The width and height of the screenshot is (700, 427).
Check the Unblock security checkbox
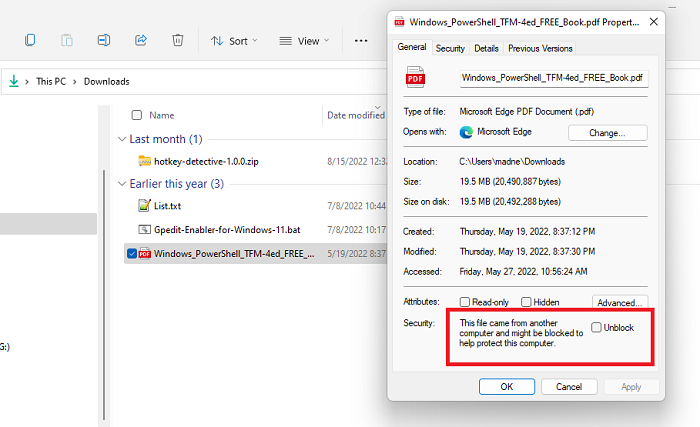point(596,327)
